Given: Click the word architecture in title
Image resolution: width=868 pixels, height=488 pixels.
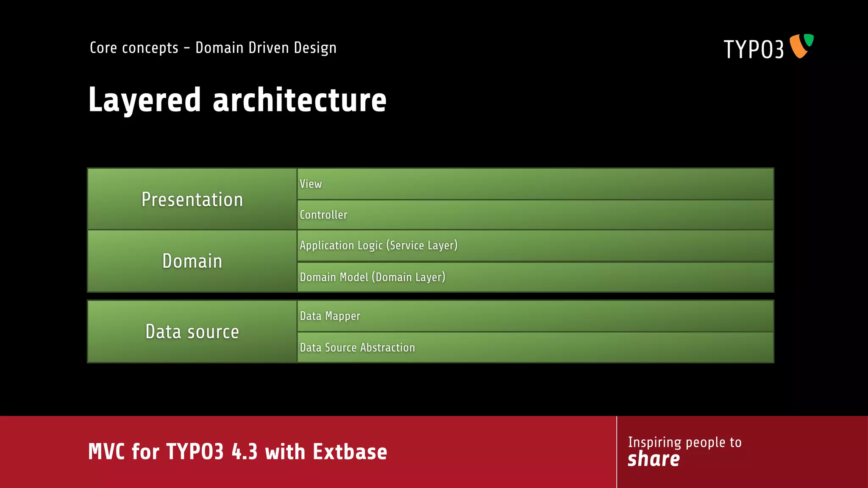Looking at the screenshot, I should tap(300, 100).
